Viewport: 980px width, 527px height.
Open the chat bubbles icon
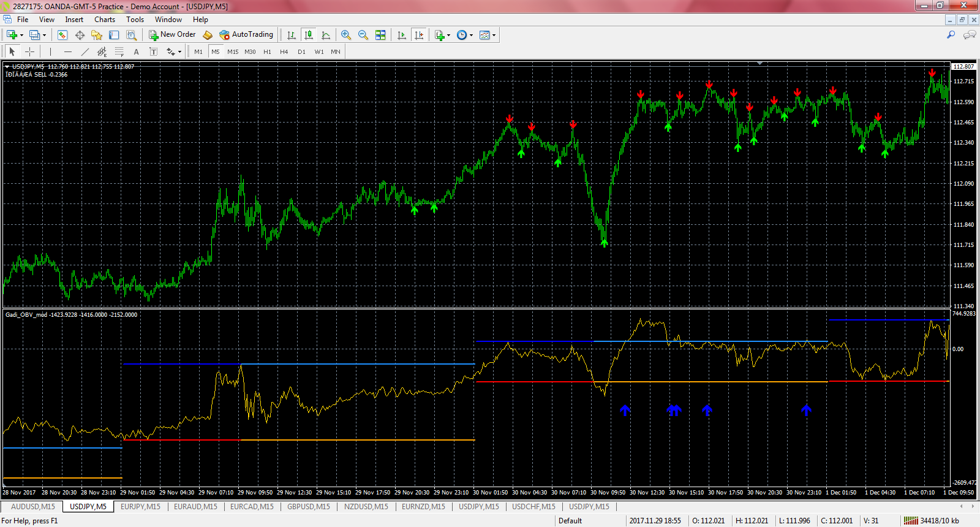[970, 35]
